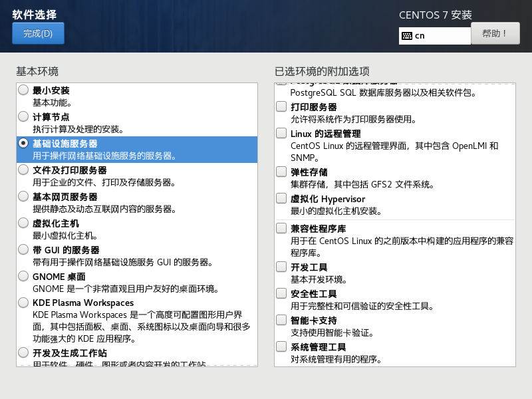Tick the 开发工具 checkbox
The image size is (532, 399).
click(x=281, y=267)
